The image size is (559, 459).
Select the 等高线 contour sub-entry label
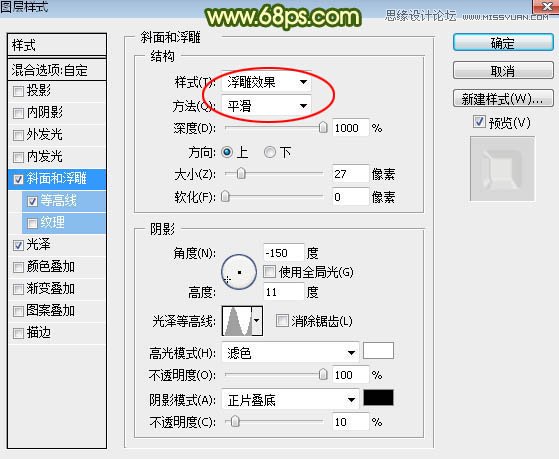[58, 201]
